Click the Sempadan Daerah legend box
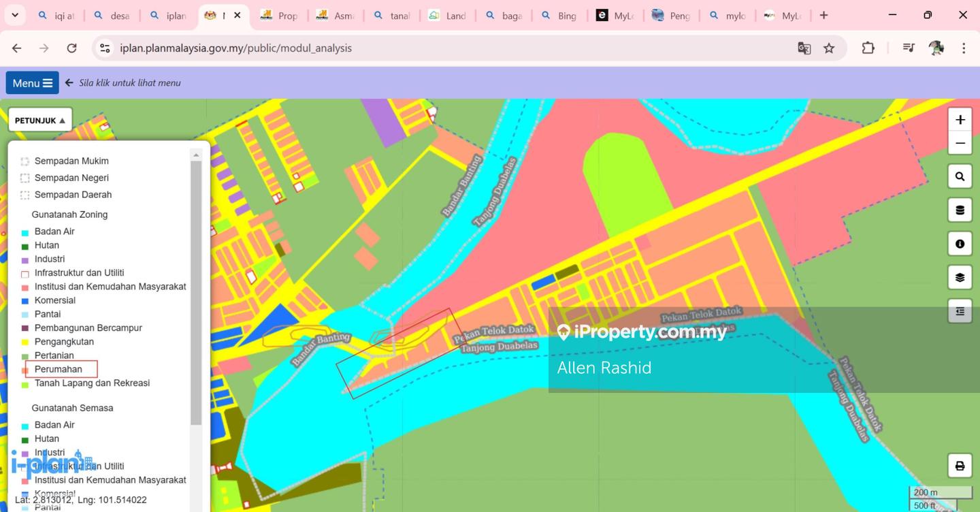The width and height of the screenshot is (980, 512). tap(25, 195)
